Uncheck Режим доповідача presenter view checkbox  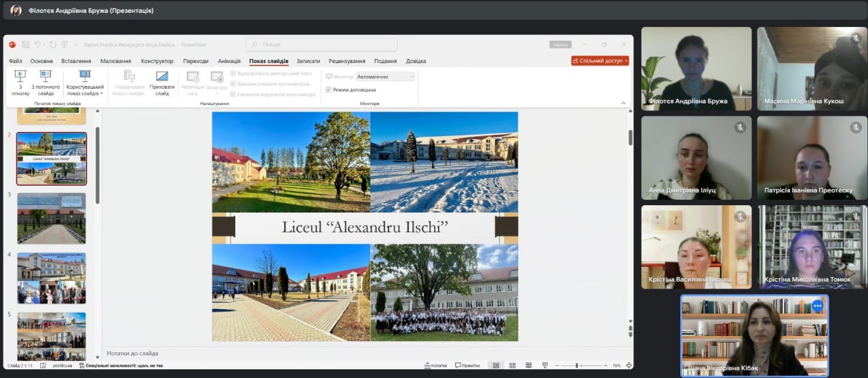[x=329, y=89]
